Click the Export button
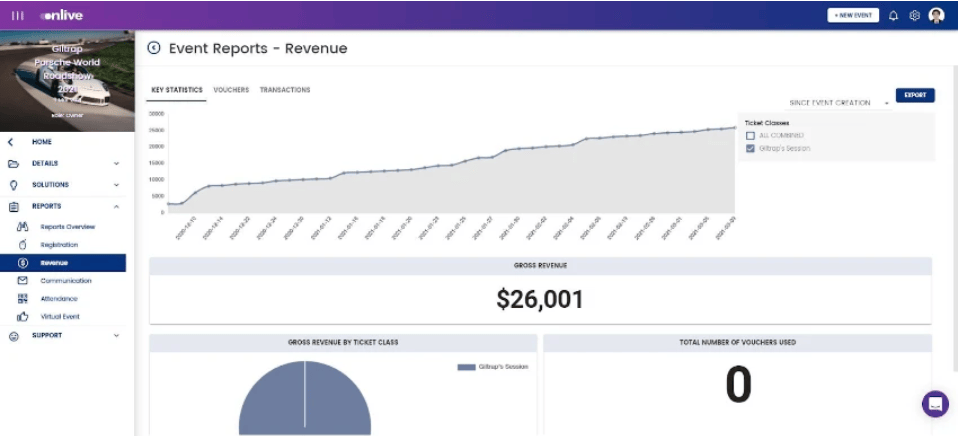 914,95
